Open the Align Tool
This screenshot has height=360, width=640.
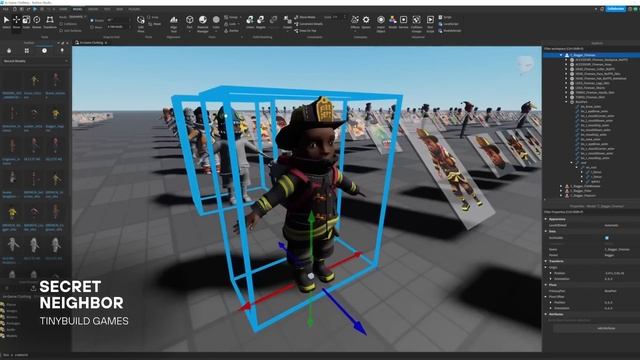tap(174, 24)
